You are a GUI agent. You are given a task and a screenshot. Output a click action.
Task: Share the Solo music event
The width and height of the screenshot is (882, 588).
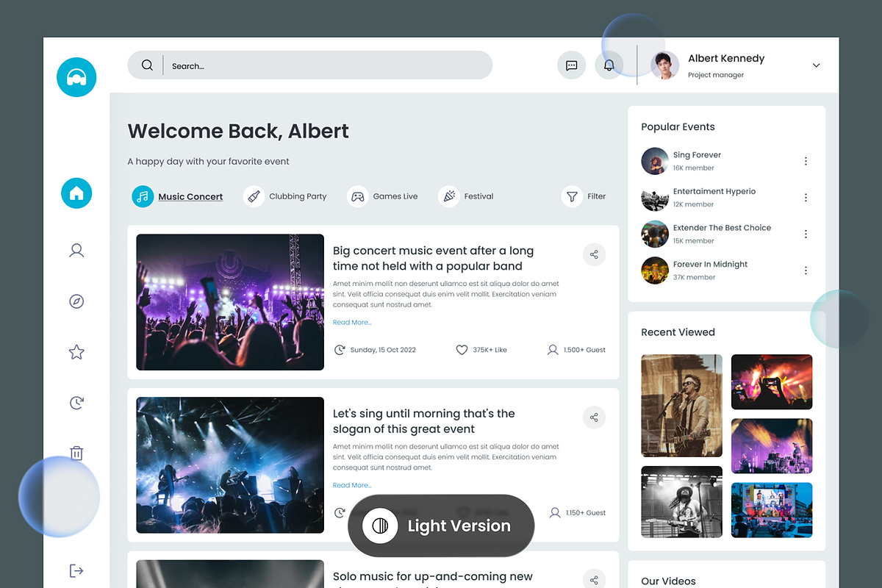594,580
